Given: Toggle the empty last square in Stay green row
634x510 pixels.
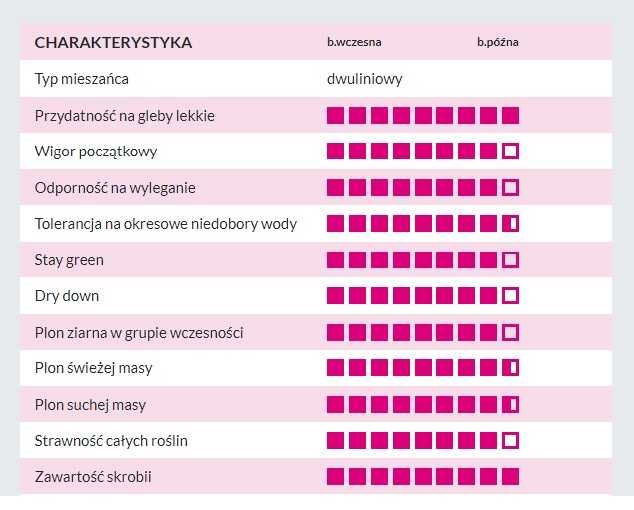Looking at the screenshot, I should coord(511,260).
